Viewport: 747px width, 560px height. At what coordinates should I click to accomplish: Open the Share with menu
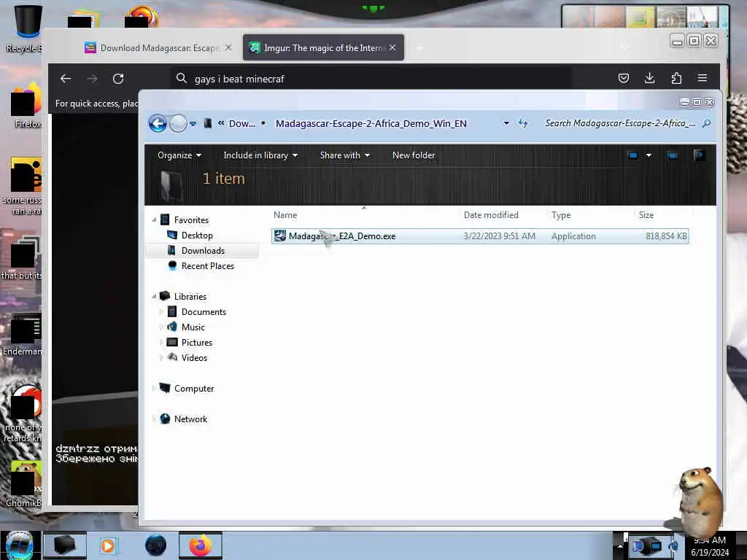coord(344,155)
